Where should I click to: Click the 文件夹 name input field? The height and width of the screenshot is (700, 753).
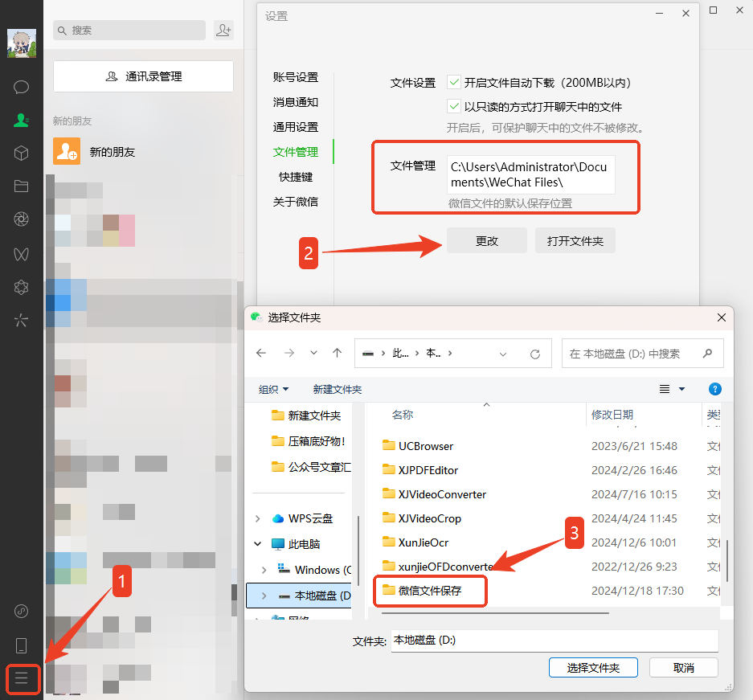555,641
